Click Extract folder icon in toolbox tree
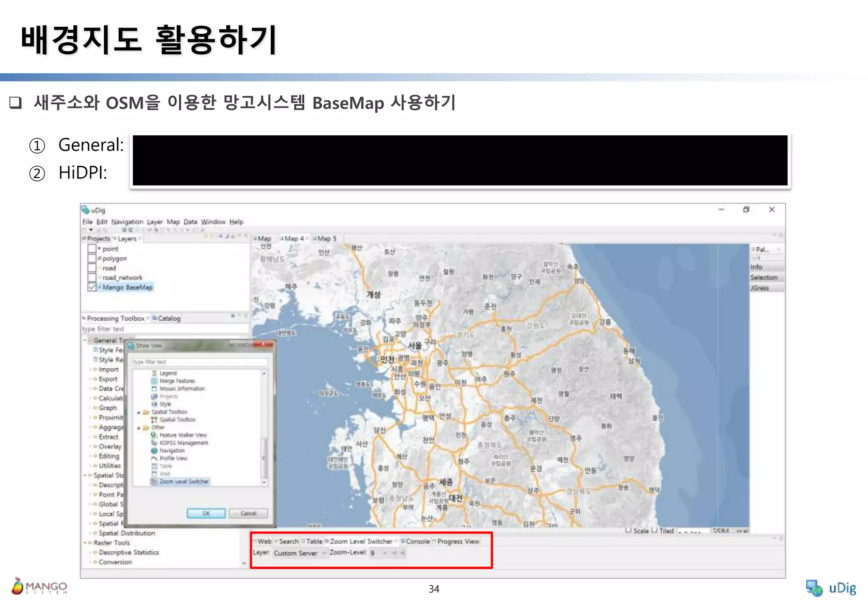The width and height of the screenshot is (868, 601). [95, 437]
